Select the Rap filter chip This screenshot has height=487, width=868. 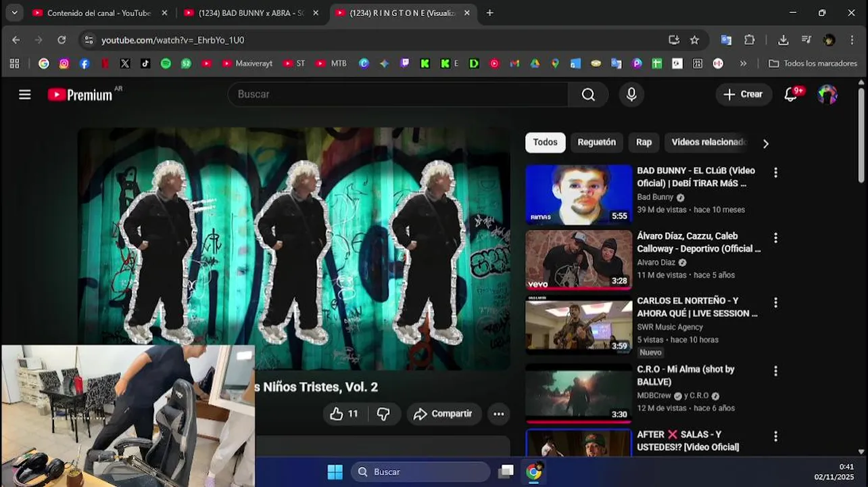[x=644, y=143]
